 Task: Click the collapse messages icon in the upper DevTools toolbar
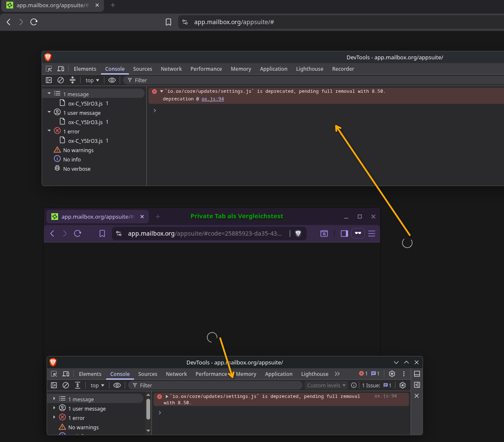click(x=73, y=80)
